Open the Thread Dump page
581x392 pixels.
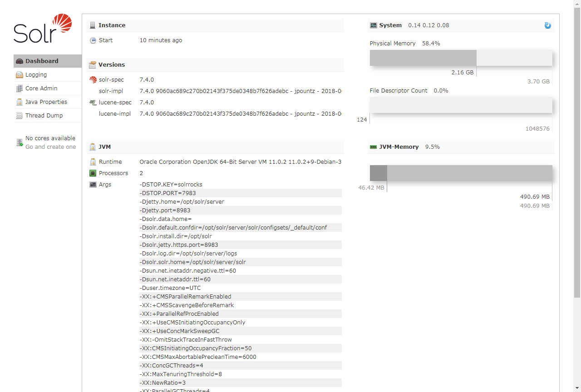48,116
